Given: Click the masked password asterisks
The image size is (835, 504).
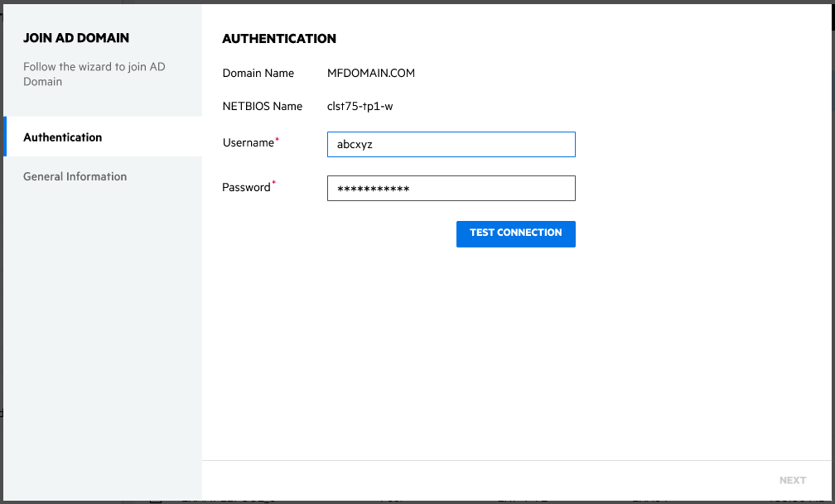Looking at the screenshot, I should (x=374, y=190).
